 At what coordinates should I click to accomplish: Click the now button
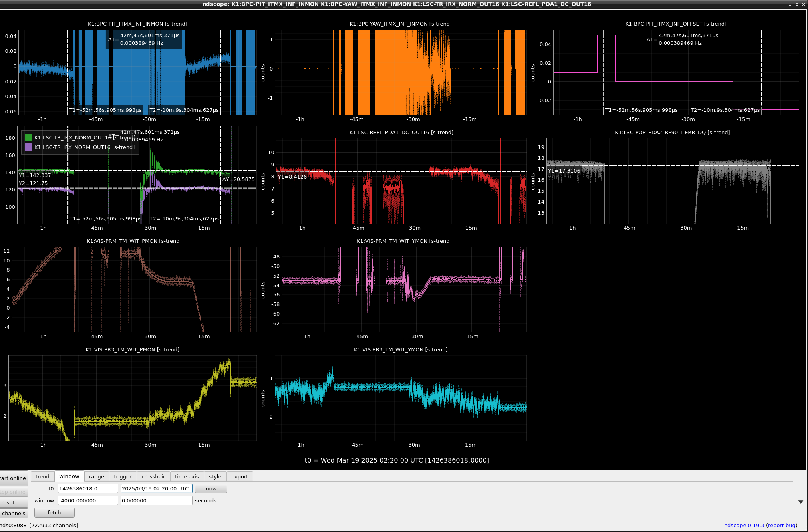(211, 488)
